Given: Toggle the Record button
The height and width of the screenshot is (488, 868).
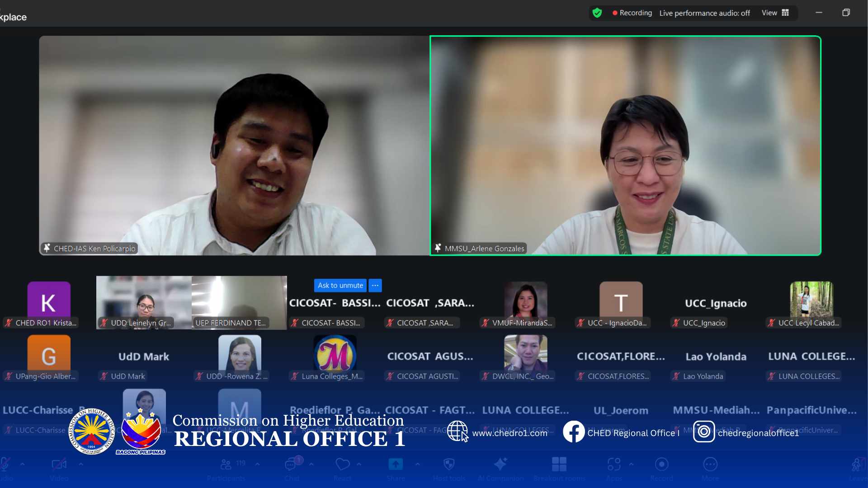Looking at the screenshot, I should pos(661,465).
